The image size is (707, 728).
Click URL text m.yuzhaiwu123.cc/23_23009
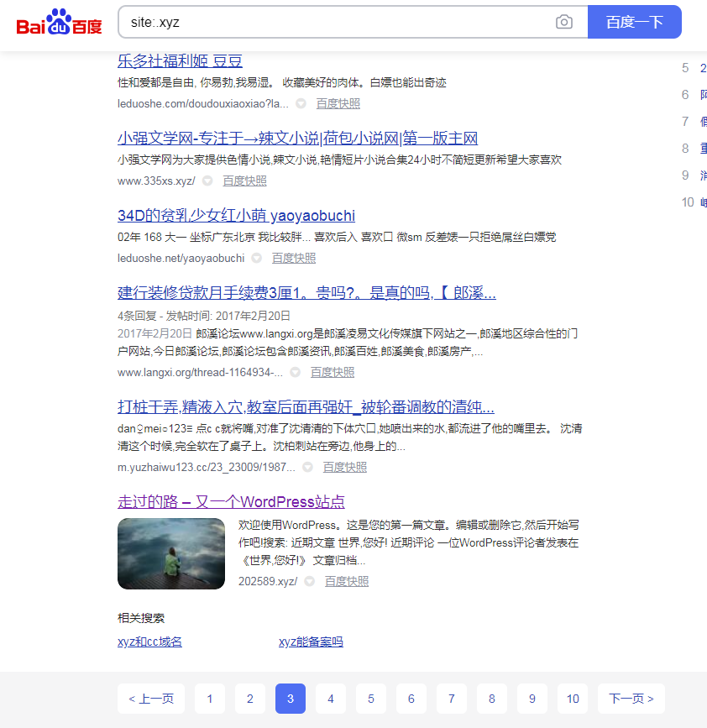[x=207, y=467]
